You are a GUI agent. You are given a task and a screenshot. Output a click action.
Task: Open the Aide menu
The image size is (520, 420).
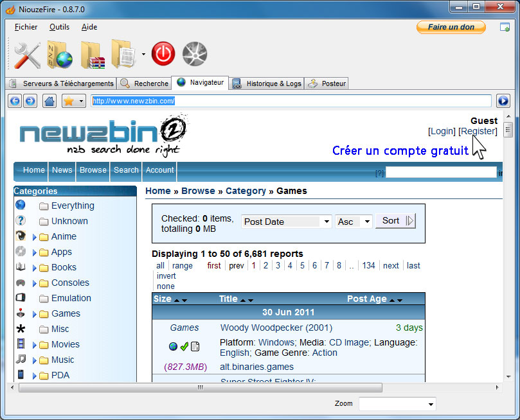click(x=89, y=27)
